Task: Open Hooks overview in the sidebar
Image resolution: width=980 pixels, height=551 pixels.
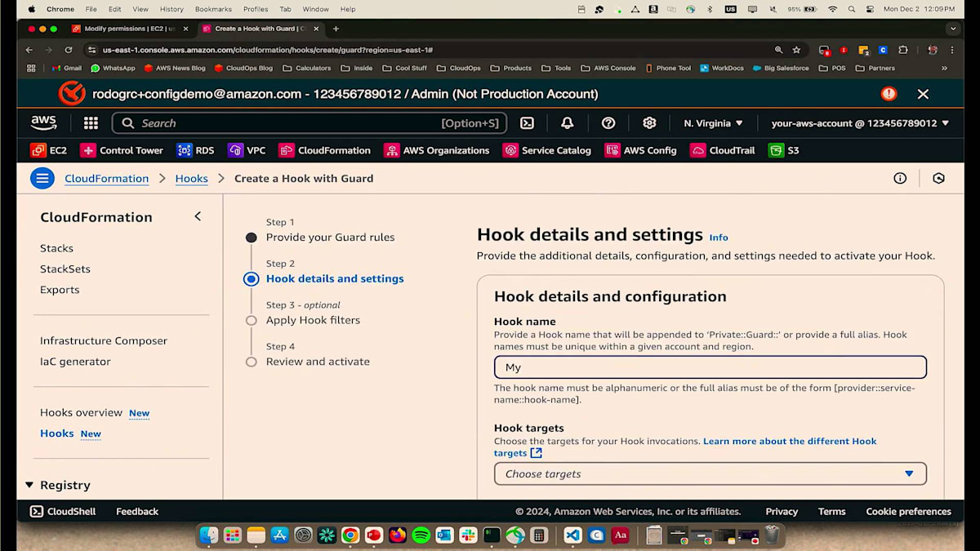Action: coord(81,413)
